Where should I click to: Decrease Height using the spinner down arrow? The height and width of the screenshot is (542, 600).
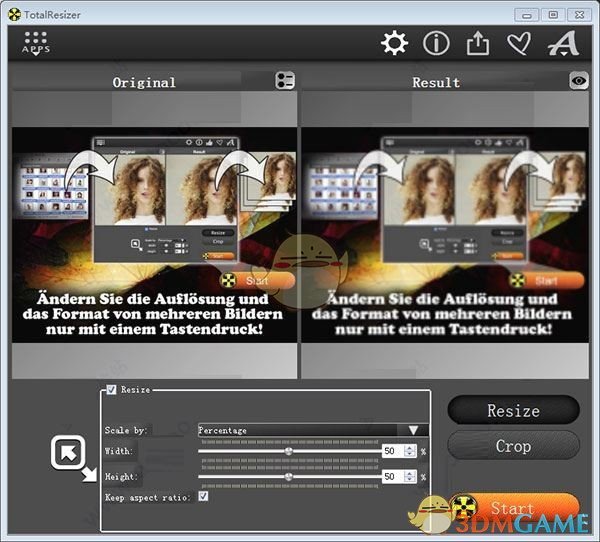[x=410, y=480]
